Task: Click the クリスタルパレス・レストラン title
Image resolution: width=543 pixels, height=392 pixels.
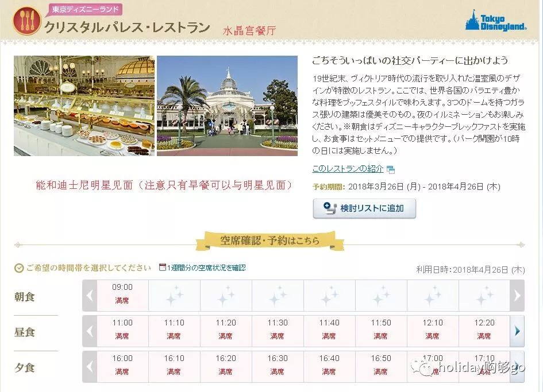Action: coord(127,27)
